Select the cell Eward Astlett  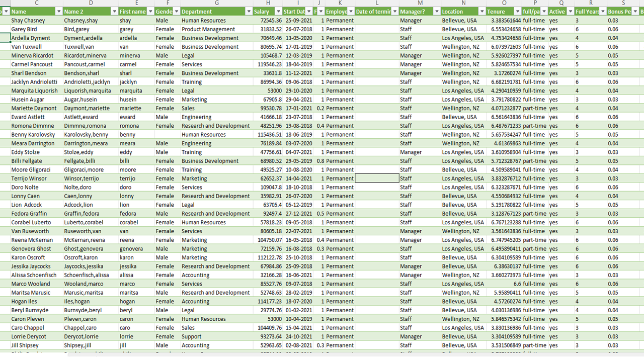tap(36, 117)
